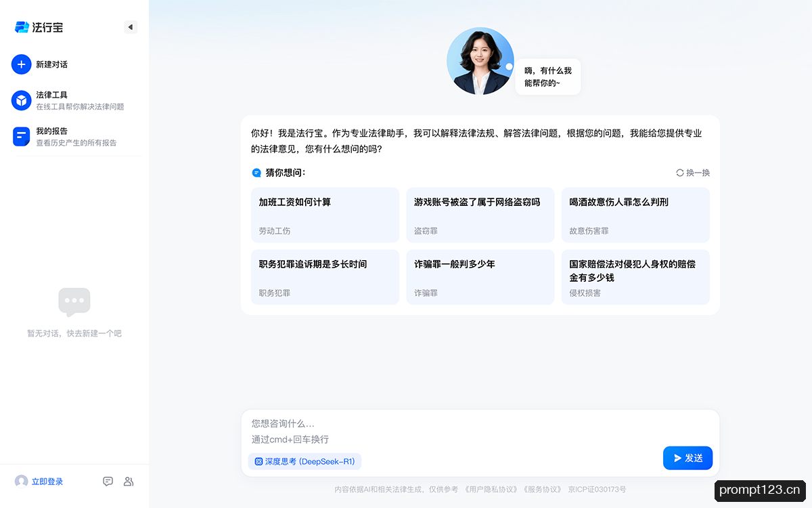Image resolution: width=812 pixels, height=508 pixels.
Task: Open the contacts people icon in sidebar footer
Action: 129,481
